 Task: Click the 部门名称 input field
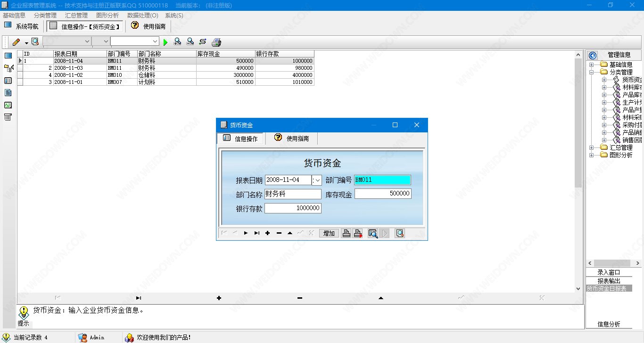tap(293, 194)
